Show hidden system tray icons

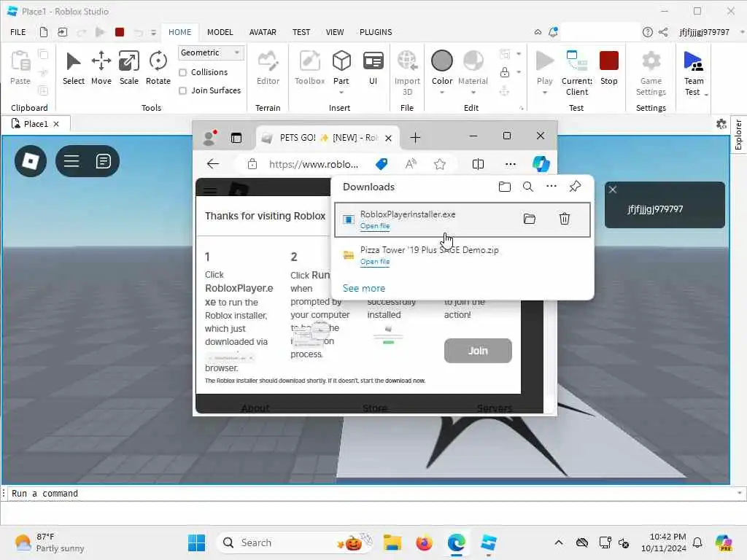point(558,542)
